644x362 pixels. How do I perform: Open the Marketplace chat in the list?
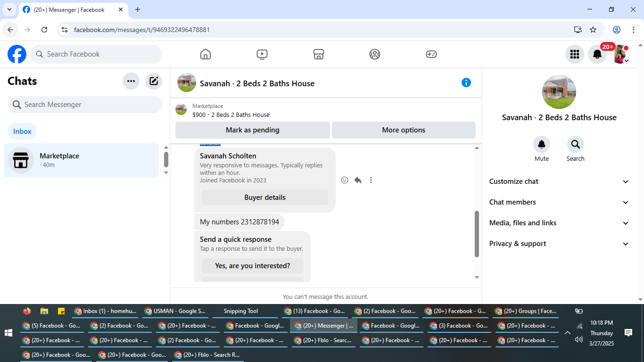pos(81,160)
